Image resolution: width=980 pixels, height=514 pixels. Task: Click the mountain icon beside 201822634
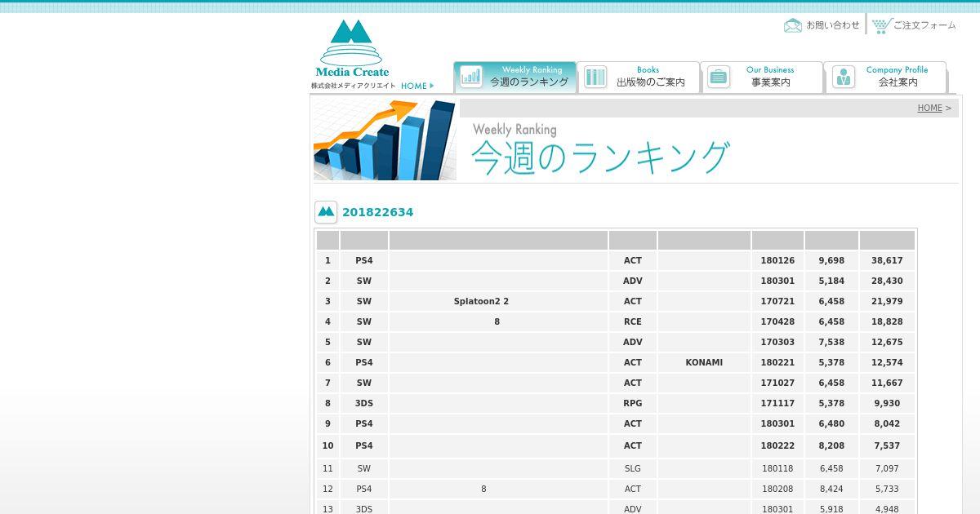tap(326, 212)
